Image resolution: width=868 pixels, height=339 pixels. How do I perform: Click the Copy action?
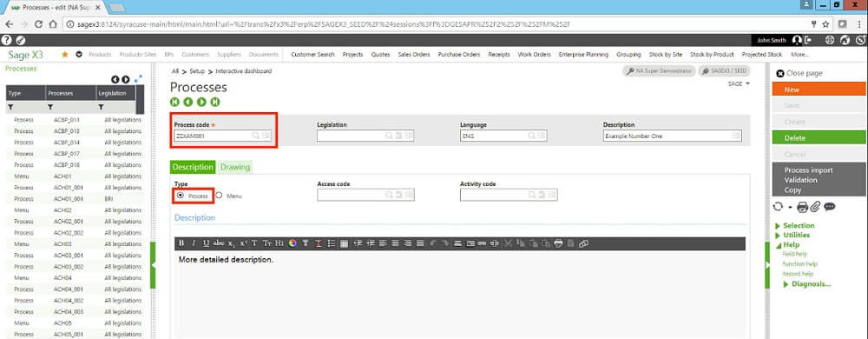pyautogui.click(x=792, y=190)
